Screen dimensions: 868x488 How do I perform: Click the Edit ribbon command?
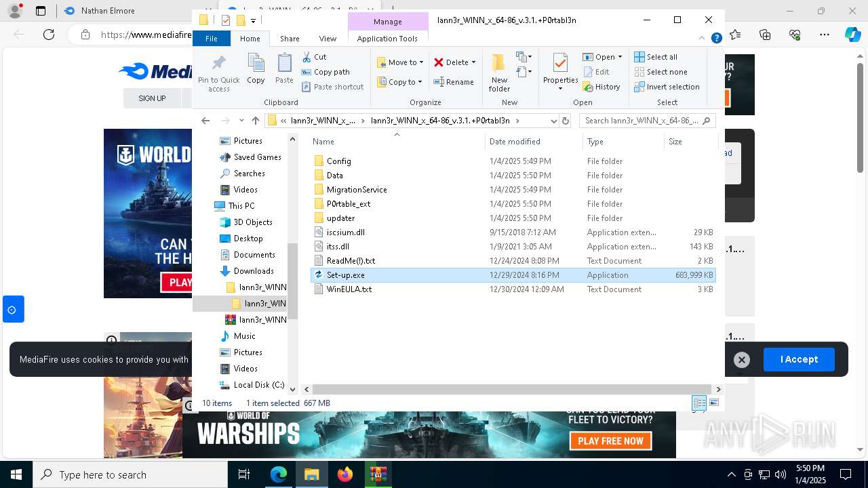pos(595,72)
